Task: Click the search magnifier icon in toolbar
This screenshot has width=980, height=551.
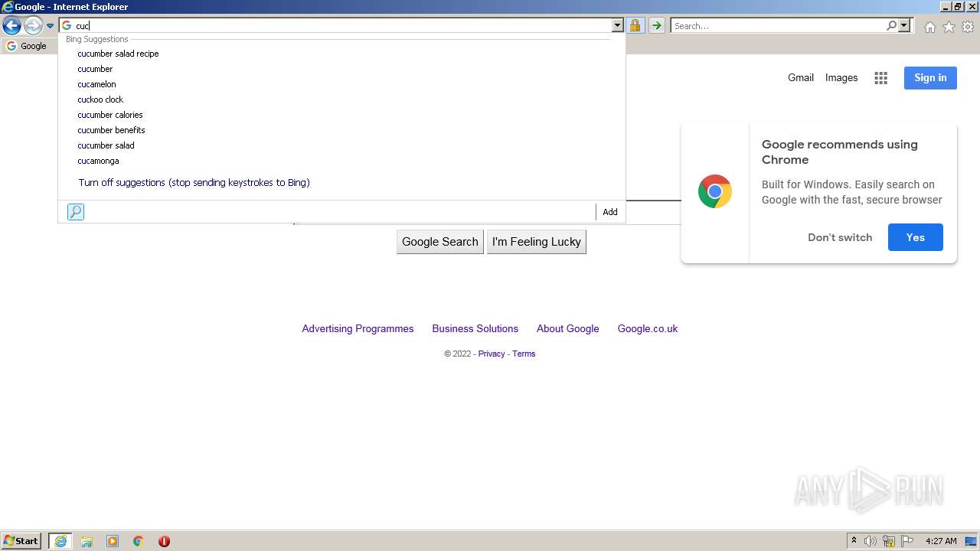Action: coord(891,26)
